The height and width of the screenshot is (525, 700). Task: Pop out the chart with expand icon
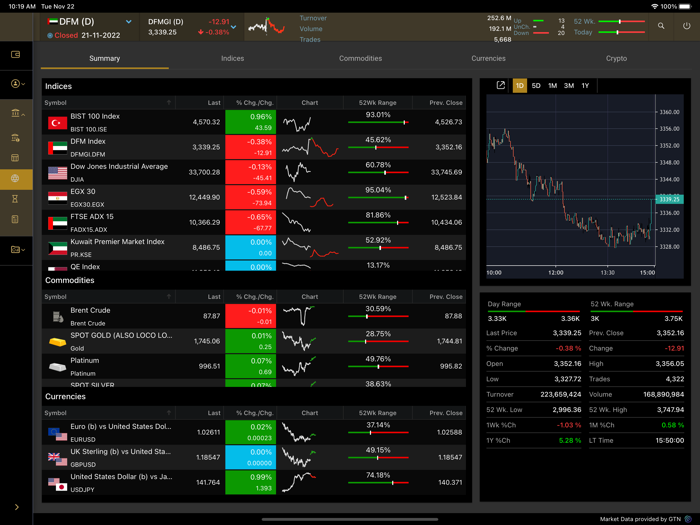(x=500, y=85)
